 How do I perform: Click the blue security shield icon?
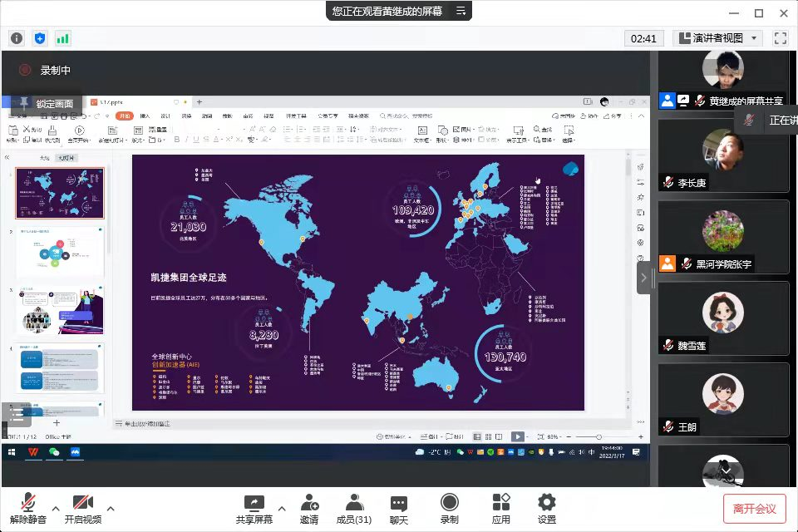(40, 38)
